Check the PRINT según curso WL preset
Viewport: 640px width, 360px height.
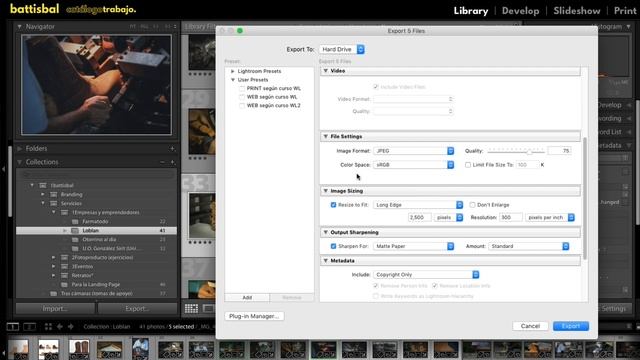(242, 89)
